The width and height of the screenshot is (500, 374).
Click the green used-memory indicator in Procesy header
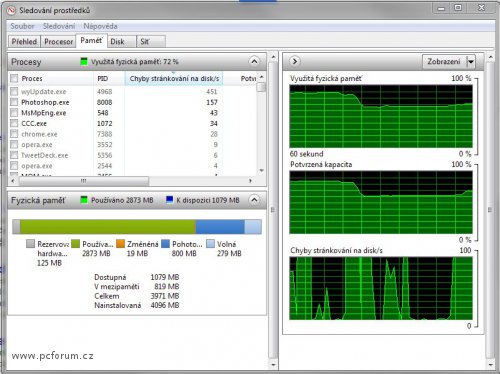pyautogui.click(x=84, y=61)
